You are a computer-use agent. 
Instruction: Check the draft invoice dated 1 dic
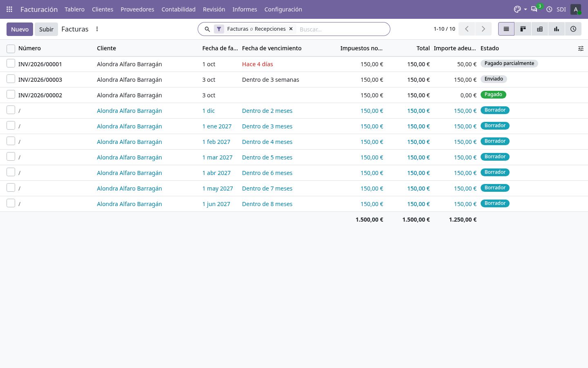pos(11,110)
